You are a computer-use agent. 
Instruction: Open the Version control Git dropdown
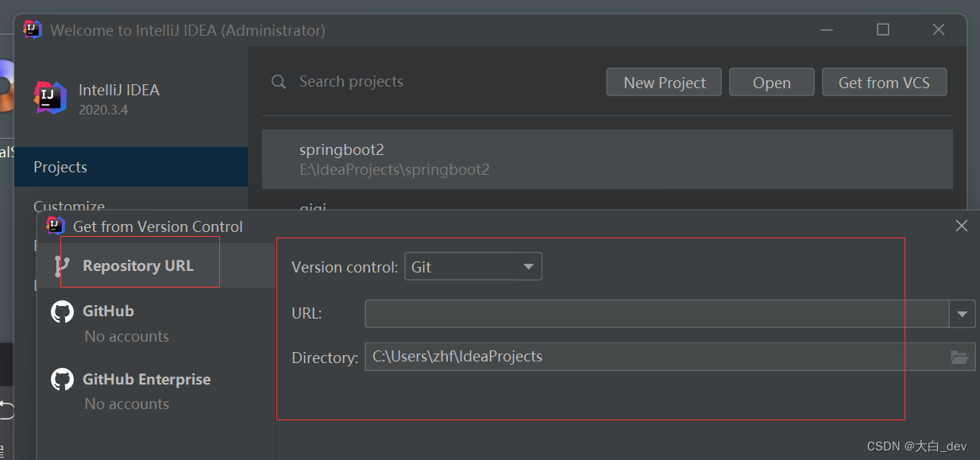tap(473, 267)
